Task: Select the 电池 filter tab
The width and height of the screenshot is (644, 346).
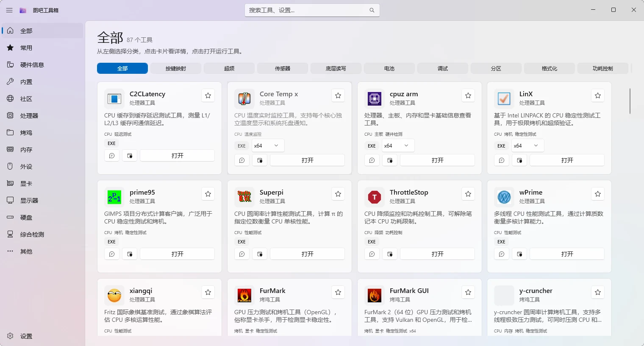Action: point(389,68)
